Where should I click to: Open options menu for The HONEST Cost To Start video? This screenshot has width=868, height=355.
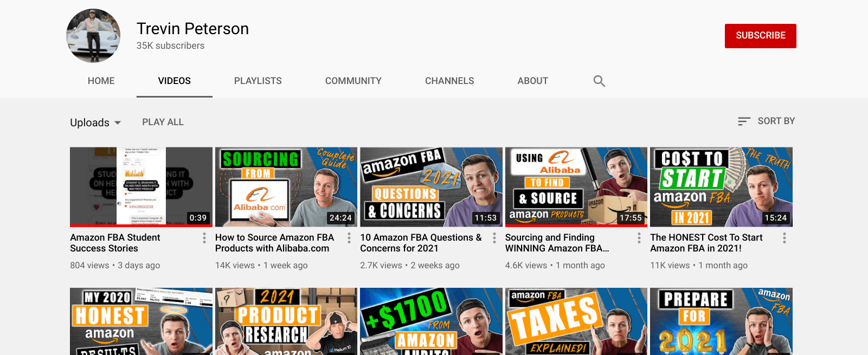coord(785,238)
